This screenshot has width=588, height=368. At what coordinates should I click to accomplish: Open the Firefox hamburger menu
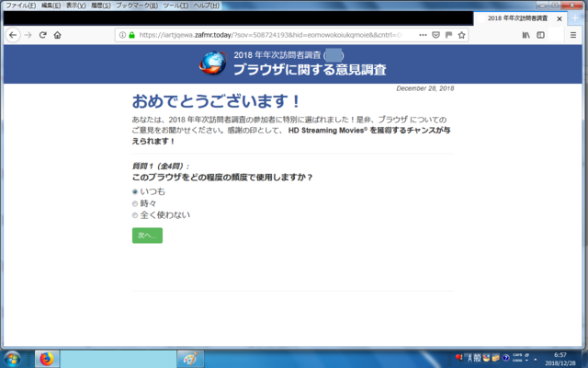coord(573,35)
